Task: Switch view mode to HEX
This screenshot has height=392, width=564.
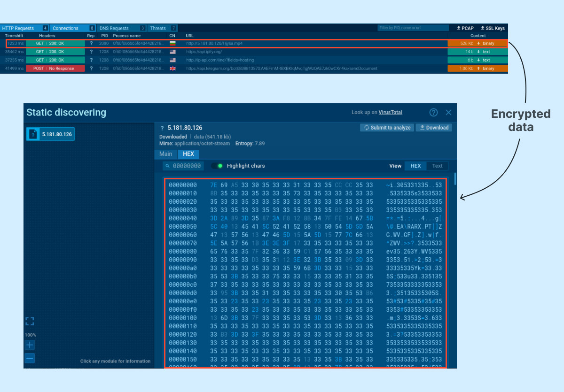Action: (415, 166)
